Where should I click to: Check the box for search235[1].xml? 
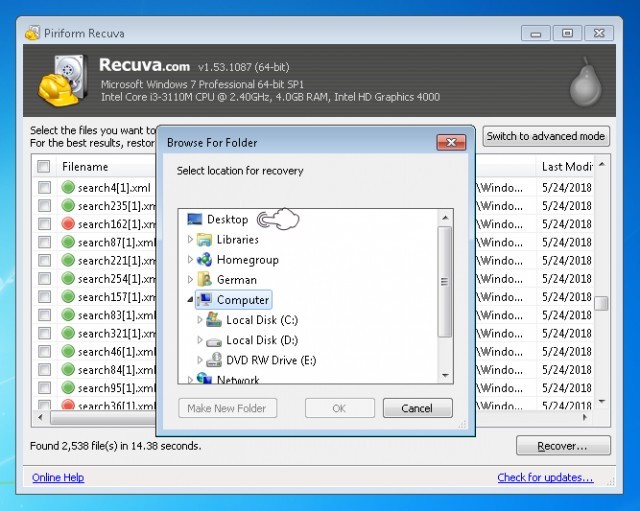44,205
